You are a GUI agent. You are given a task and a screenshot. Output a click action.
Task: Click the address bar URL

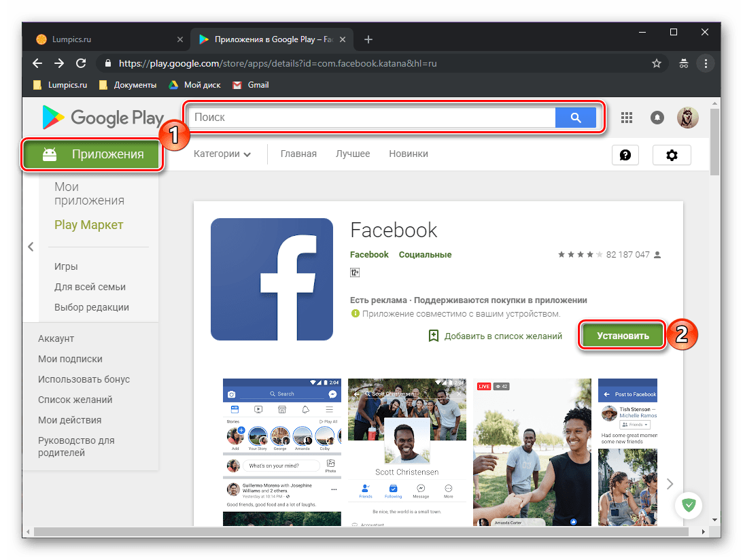[277, 63]
